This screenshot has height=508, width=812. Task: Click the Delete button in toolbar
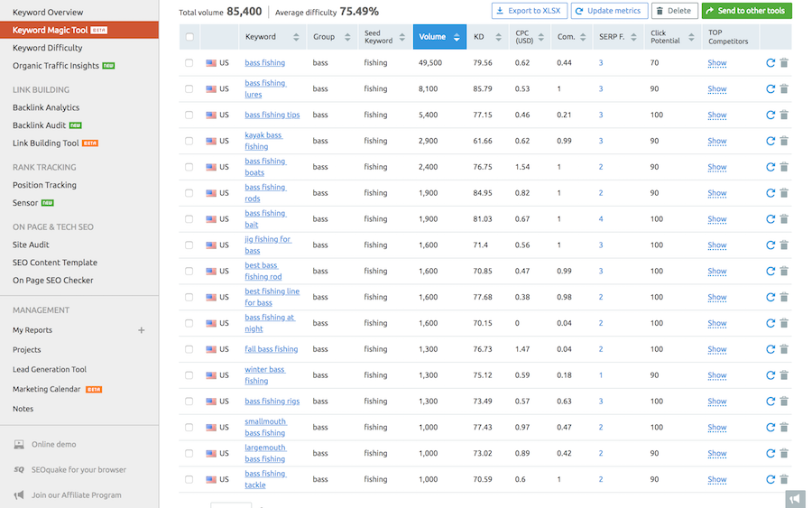(674, 10)
